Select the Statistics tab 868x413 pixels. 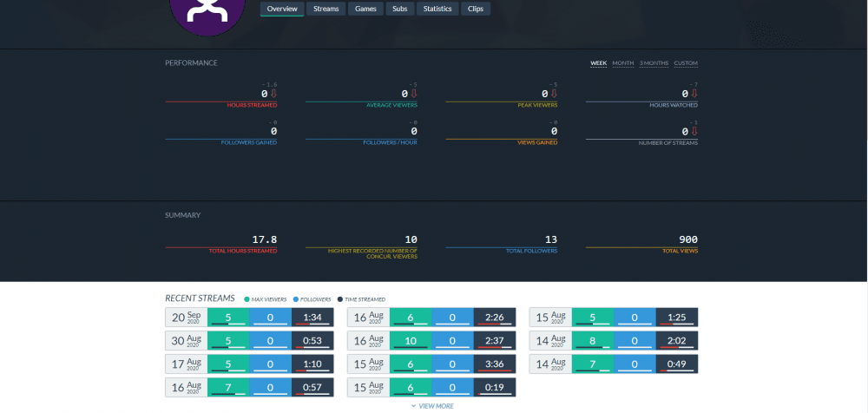[437, 9]
